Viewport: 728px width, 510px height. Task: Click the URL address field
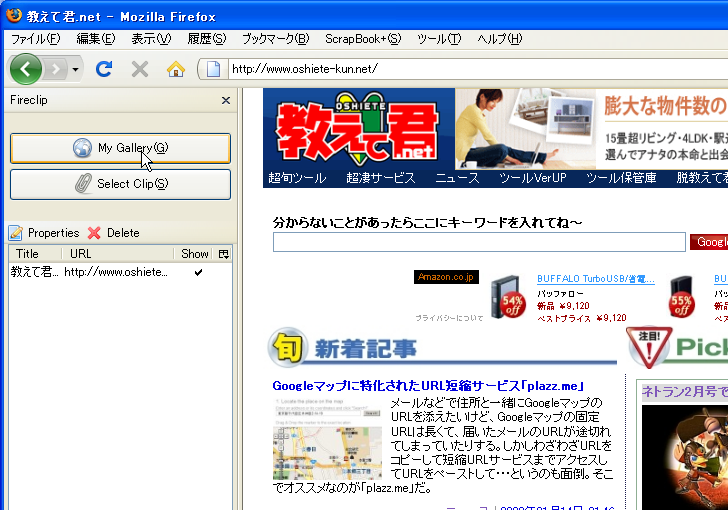pyautogui.click(x=478, y=69)
